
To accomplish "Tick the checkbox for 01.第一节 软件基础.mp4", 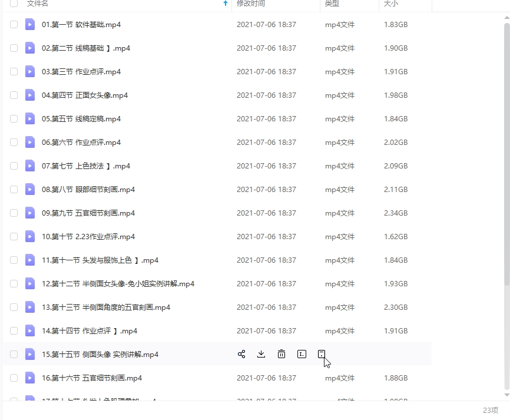I will (x=14, y=24).
